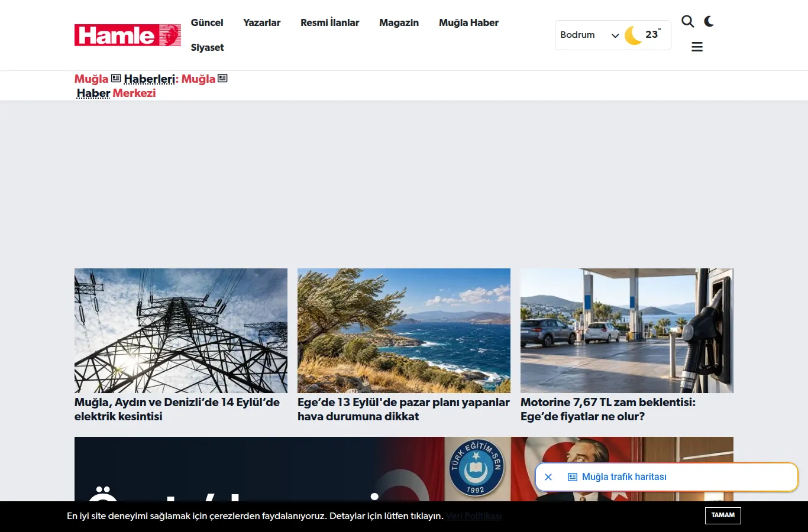Close the Muğla trafik haritası popup
The height and width of the screenshot is (532, 808).
click(548, 477)
